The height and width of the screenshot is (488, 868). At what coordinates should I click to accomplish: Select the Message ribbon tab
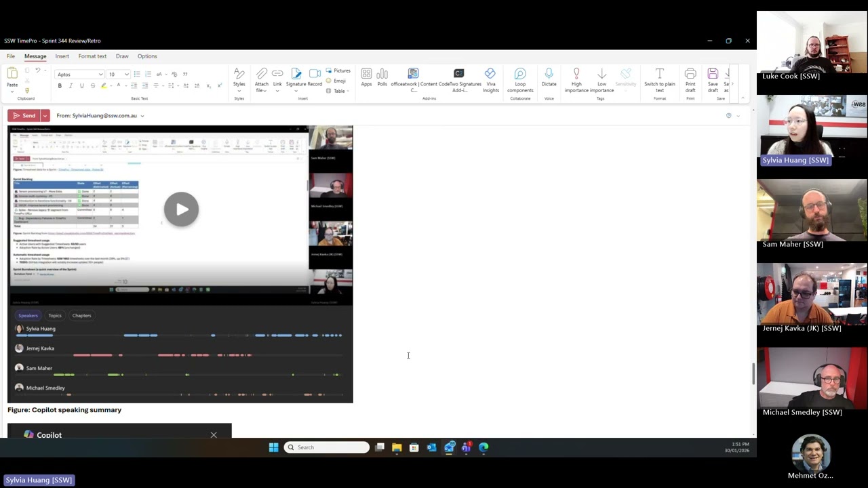coord(35,56)
